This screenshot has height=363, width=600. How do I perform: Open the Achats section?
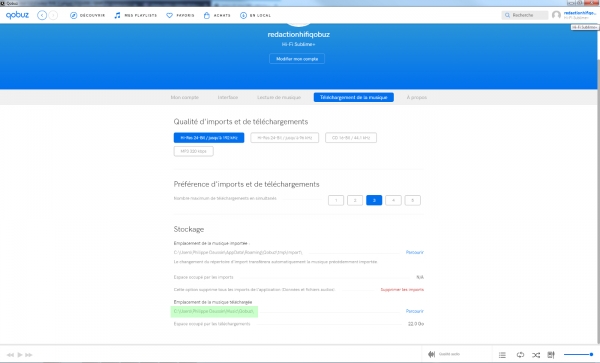coord(217,15)
